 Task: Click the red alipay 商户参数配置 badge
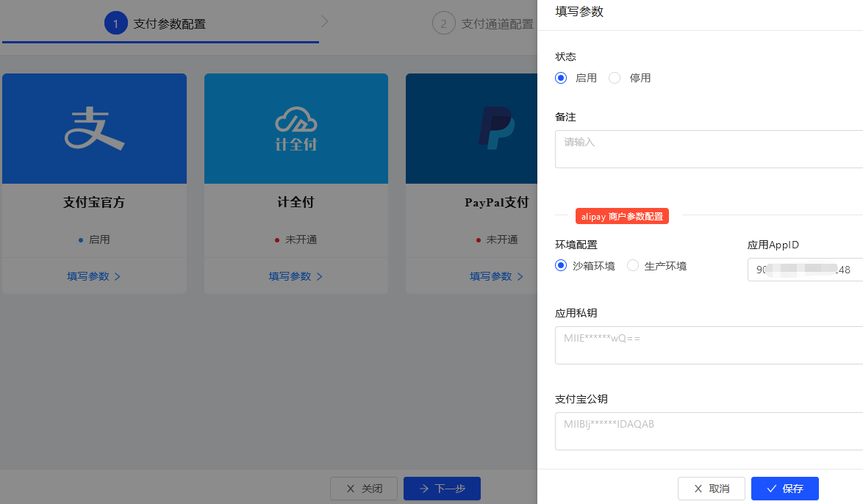[x=622, y=216]
